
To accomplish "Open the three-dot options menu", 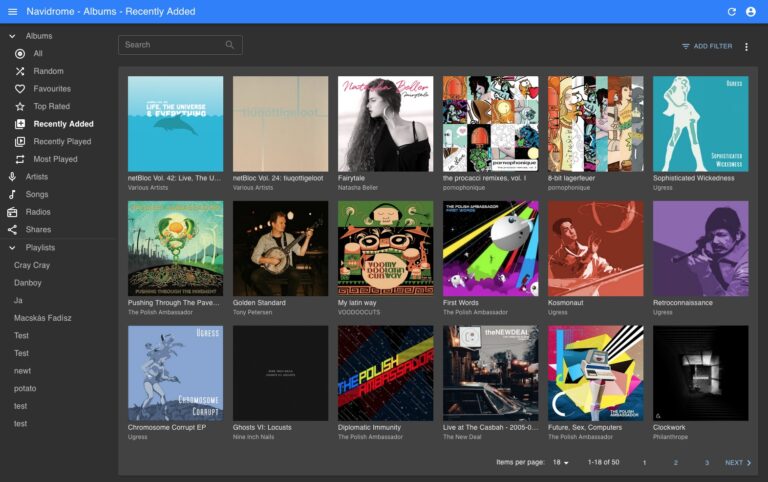I will 746,46.
